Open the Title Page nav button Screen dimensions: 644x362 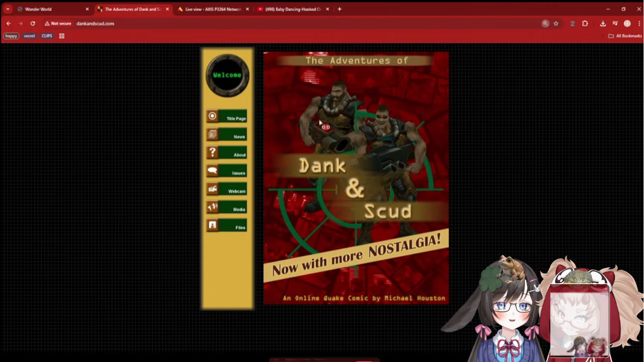tap(226, 116)
